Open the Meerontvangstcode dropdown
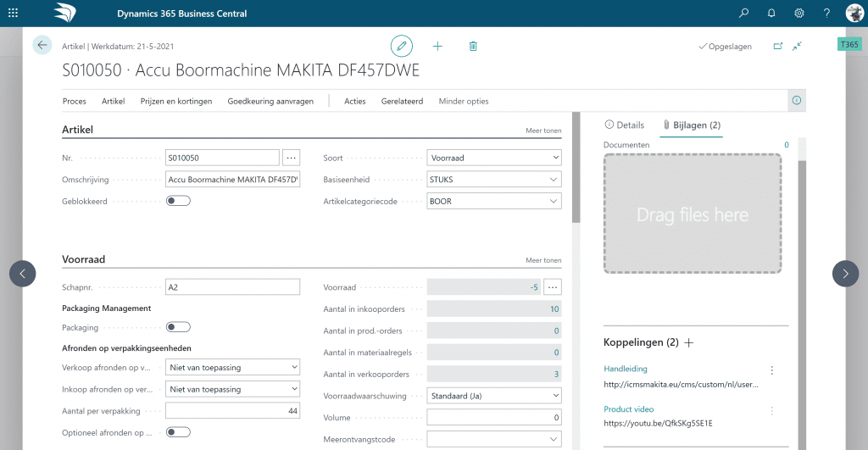 (x=494, y=439)
